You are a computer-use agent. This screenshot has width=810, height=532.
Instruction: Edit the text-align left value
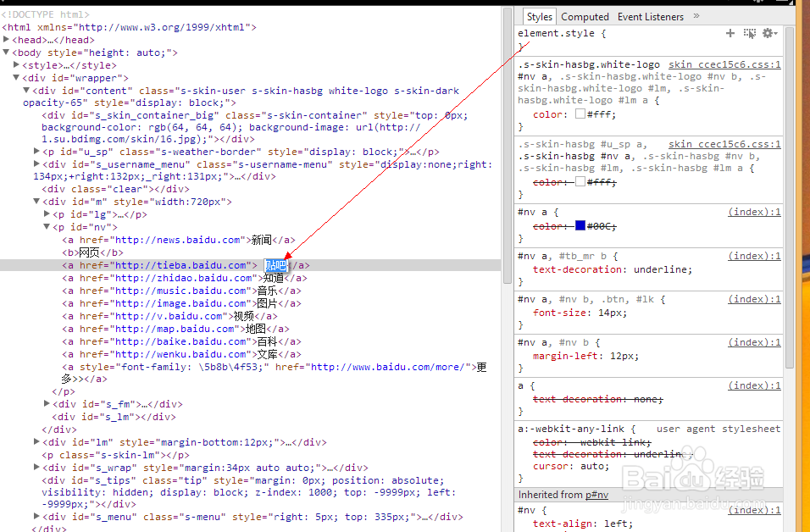618,524
